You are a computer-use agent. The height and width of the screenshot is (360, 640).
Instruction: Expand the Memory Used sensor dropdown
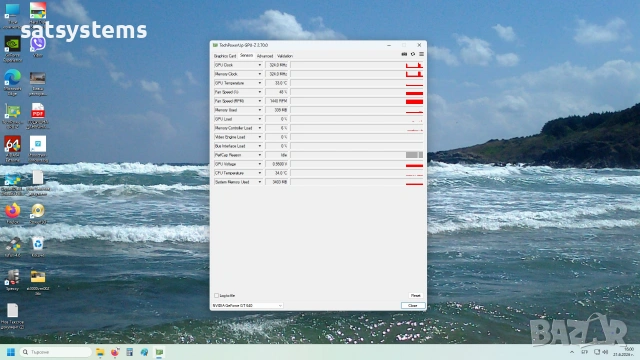pyautogui.click(x=260, y=110)
